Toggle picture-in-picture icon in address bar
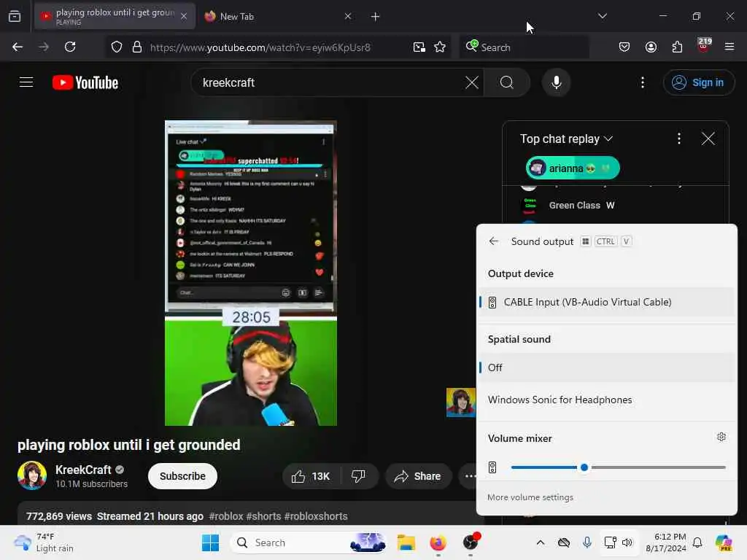This screenshot has width=747, height=560. coord(419,47)
